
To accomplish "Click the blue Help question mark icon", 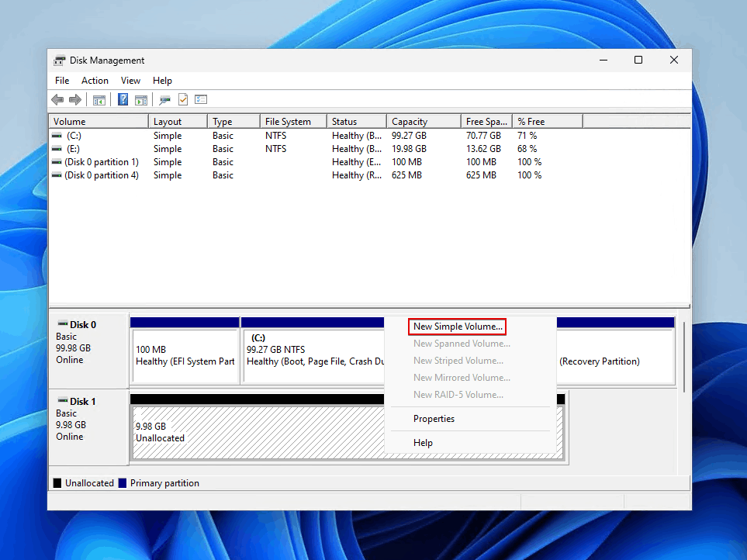I will (123, 100).
